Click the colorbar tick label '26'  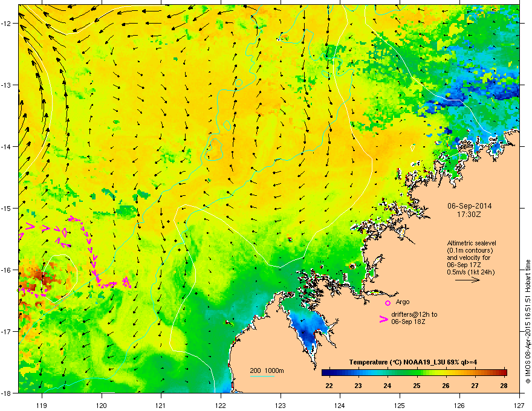click(x=446, y=386)
